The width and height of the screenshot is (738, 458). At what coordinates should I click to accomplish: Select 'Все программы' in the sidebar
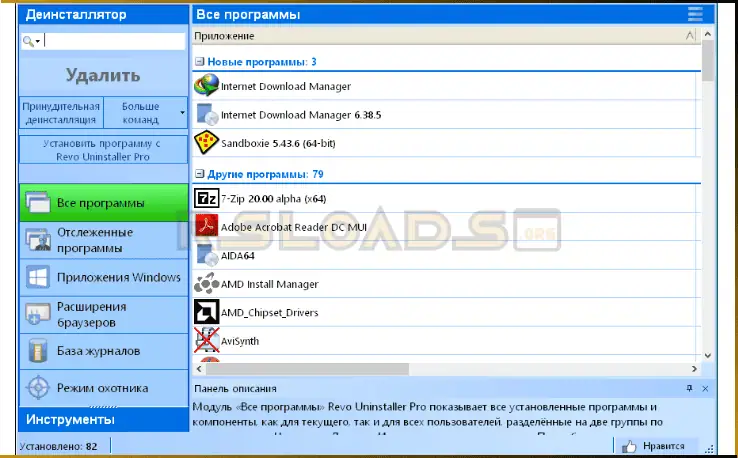point(104,203)
